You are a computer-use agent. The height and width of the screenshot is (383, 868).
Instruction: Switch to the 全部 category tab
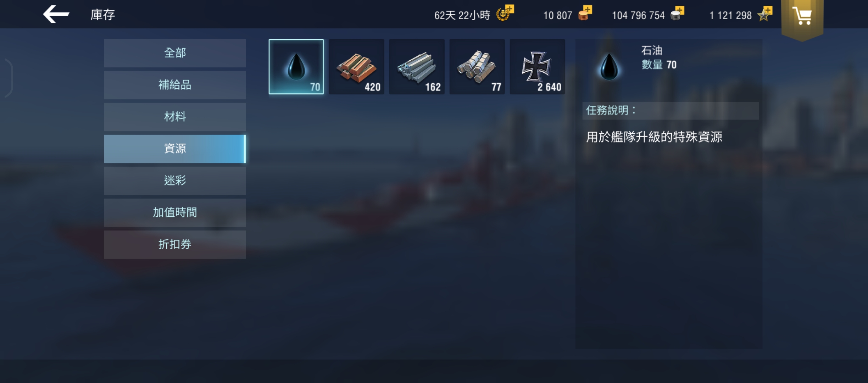(175, 53)
